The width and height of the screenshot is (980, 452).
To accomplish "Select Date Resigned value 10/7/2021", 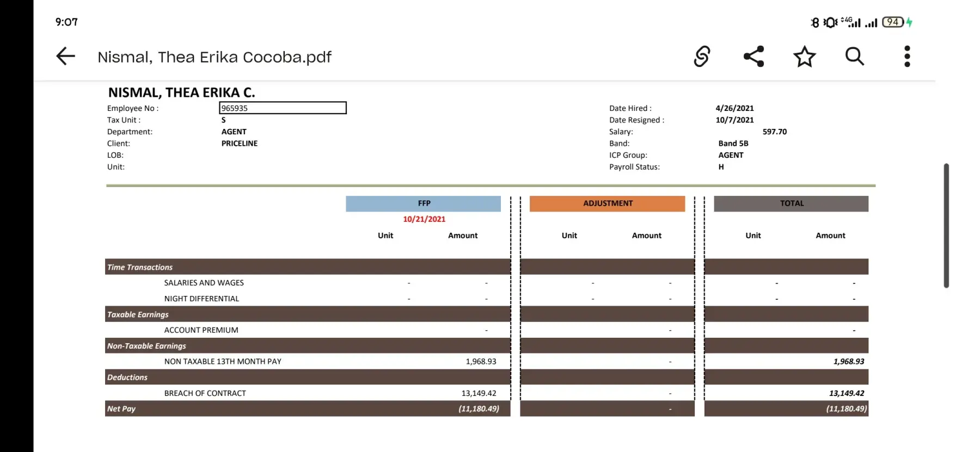I will coord(734,120).
